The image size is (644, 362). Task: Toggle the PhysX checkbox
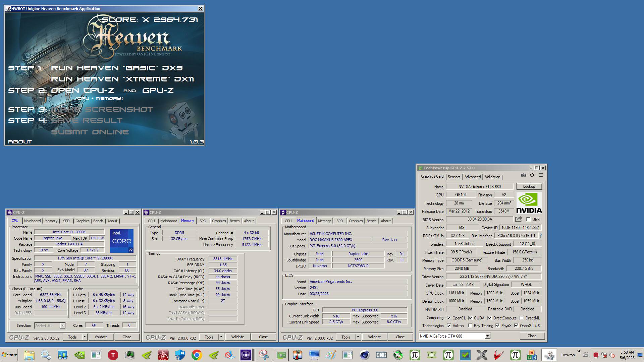[497, 325]
